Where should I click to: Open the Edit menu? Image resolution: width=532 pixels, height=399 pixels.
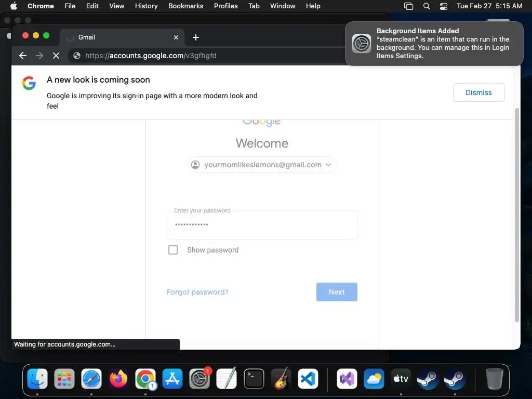pos(92,6)
